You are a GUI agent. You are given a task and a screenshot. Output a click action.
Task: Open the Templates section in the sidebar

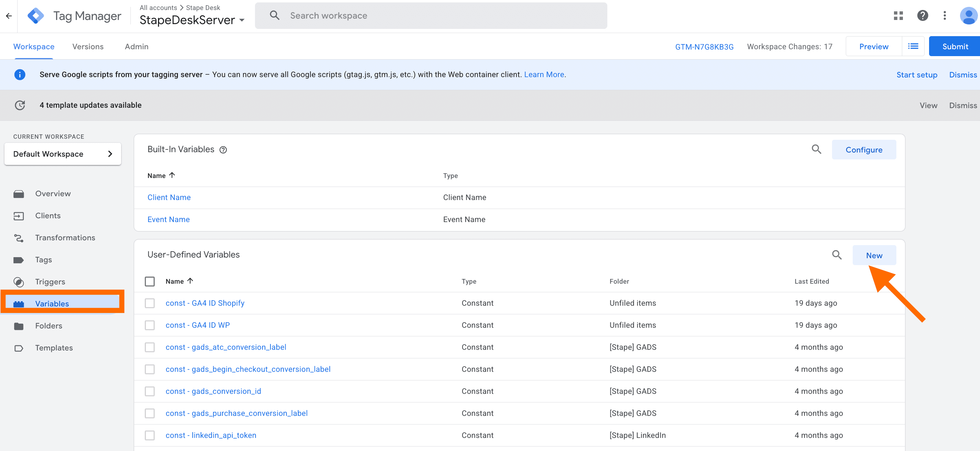[x=54, y=347]
